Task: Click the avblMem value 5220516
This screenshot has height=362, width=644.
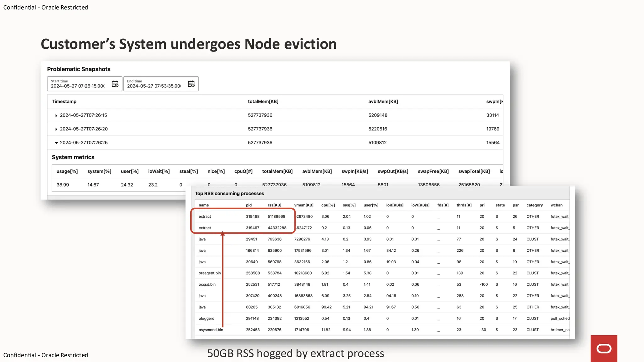Action: coord(378,129)
